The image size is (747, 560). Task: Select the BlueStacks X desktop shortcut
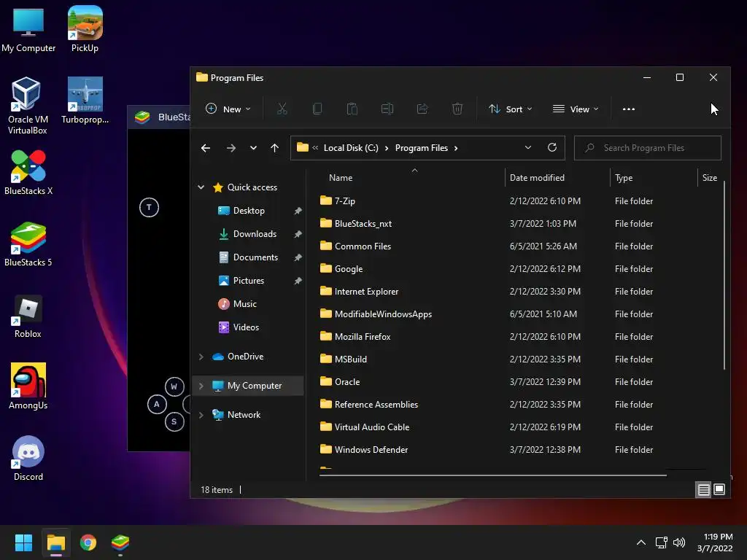[28, 172]
